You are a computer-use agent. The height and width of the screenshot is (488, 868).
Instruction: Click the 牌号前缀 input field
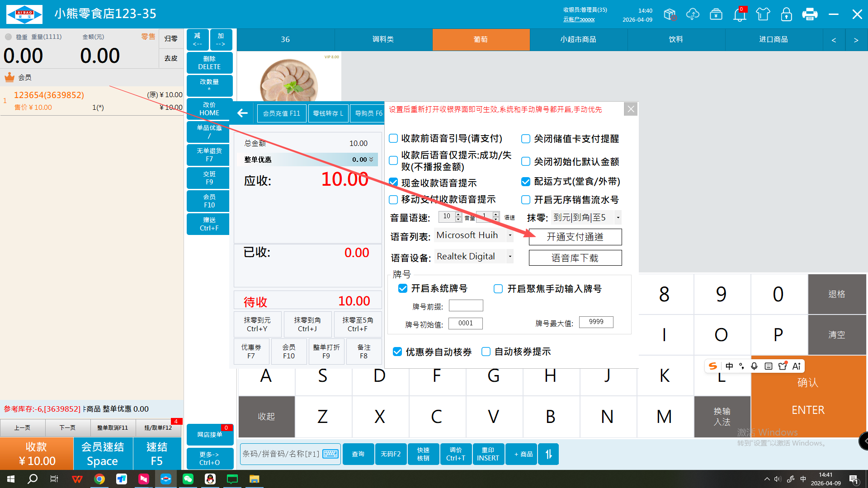pos(466,306)
